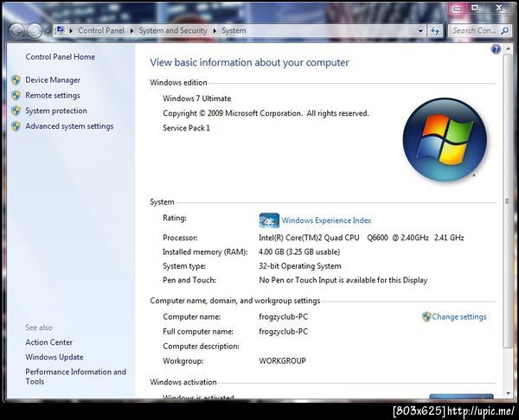Click the 32-bit Operating System value

pos(300,266)
